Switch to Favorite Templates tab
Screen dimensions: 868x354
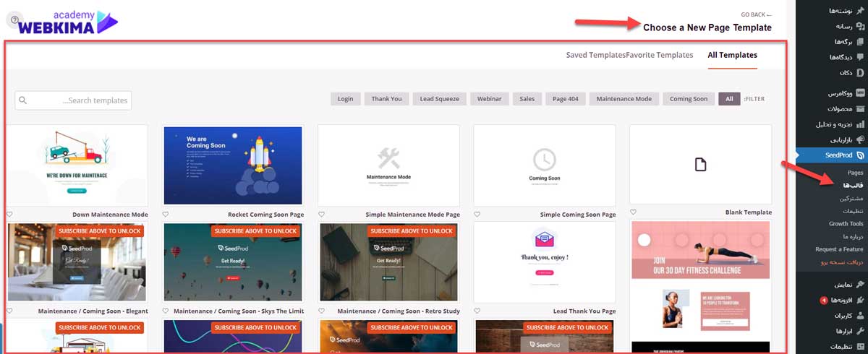pos(660,55)
